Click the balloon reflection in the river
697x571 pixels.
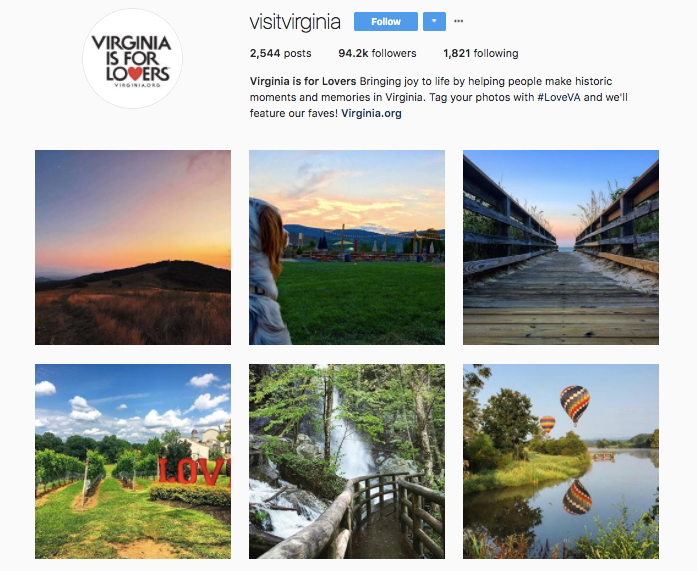[x=577, y=497]
